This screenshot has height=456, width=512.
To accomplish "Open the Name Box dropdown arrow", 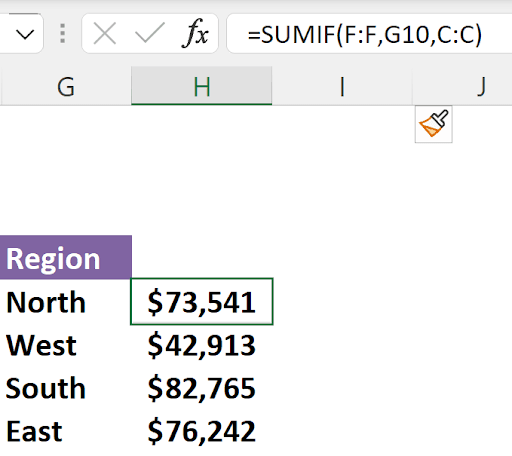I will pyautogui.click(x=25, y=34).
